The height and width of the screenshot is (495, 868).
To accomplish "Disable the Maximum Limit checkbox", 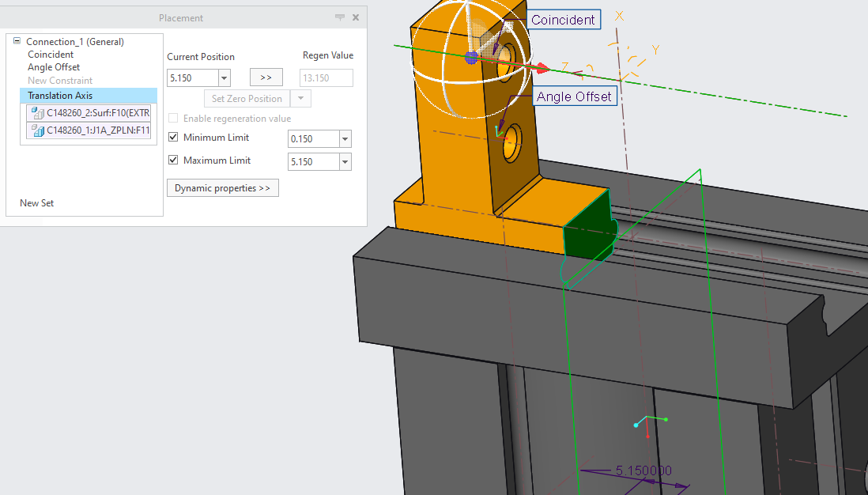I will pos(172,160).
